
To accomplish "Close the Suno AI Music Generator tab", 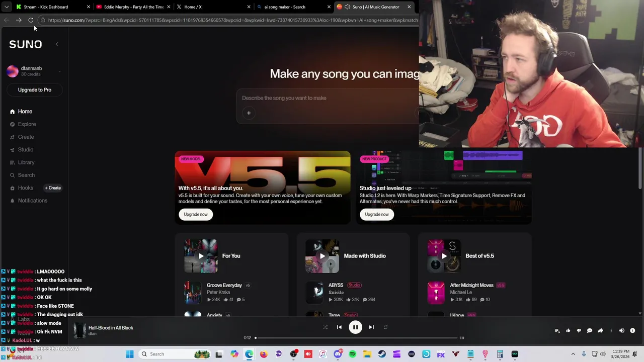I will [409, 7].
